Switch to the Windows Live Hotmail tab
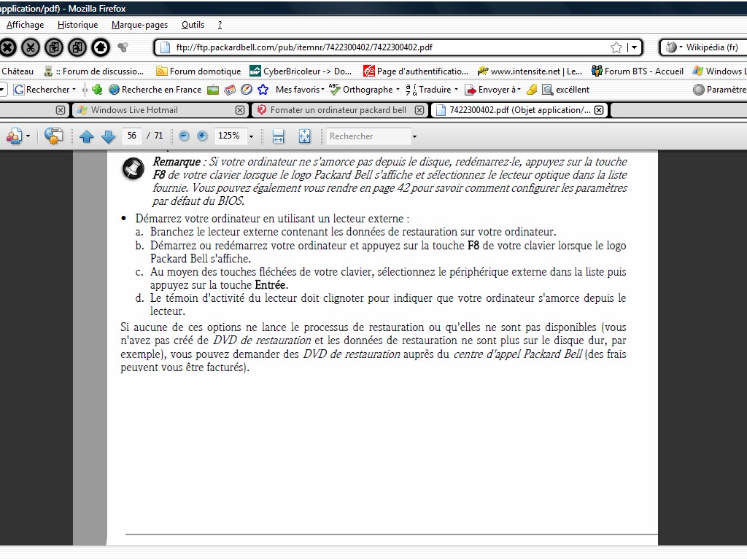 pyautogui.click(x=134, y=110)
